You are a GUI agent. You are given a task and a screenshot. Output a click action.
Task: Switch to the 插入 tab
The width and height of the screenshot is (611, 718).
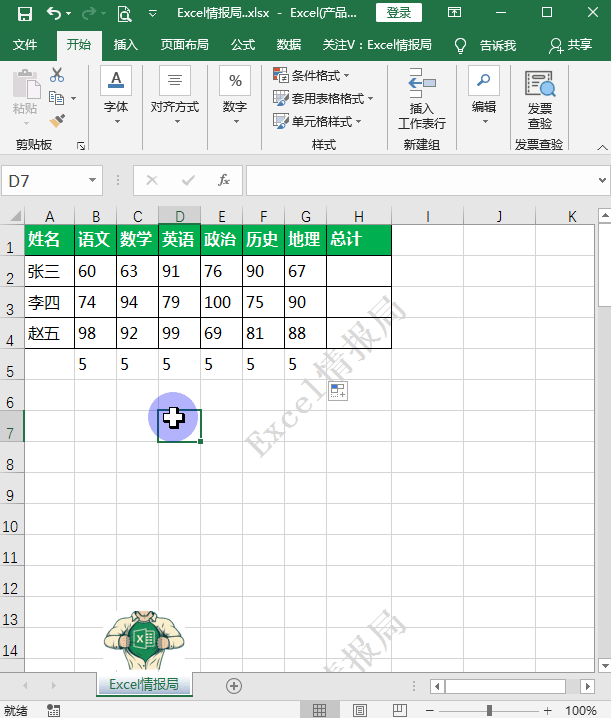tap(125, 45)
